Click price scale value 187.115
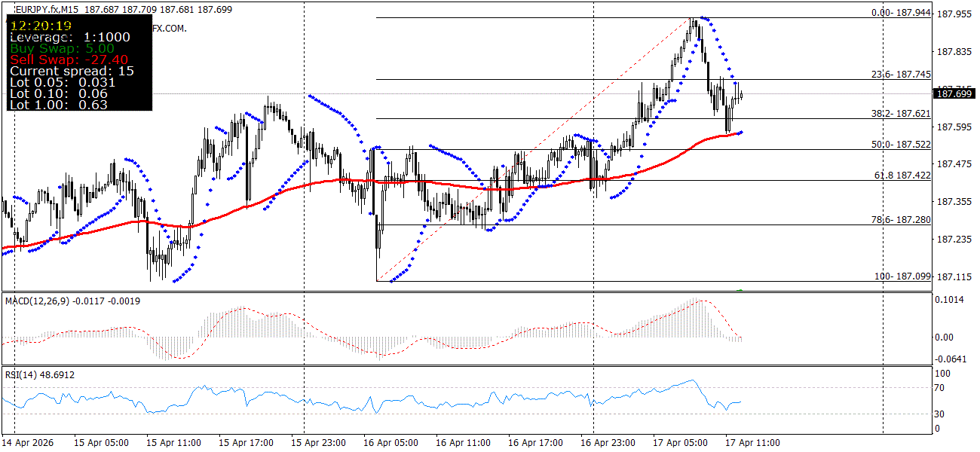980x452 pixels. (954, 277)
